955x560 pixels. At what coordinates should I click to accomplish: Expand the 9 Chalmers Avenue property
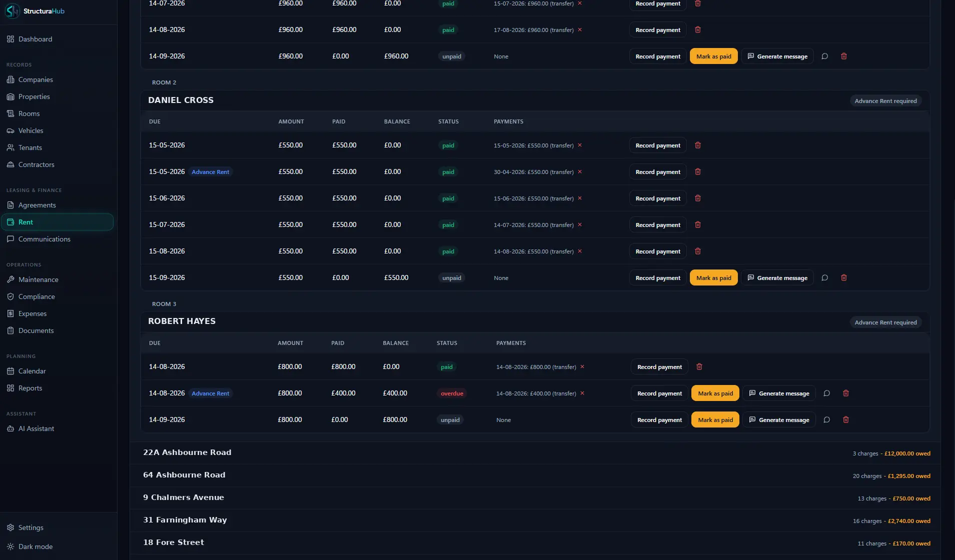click(x=535, y=497)
